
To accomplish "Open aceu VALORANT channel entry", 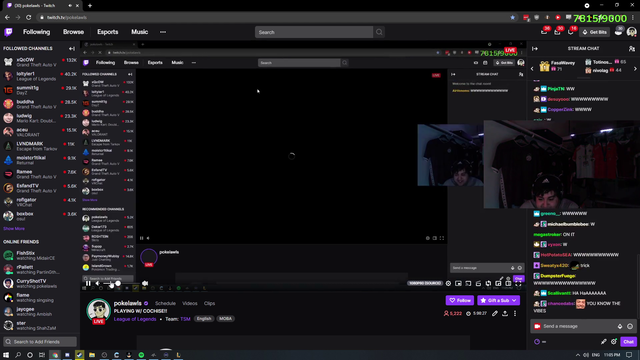I will point(40,132).
